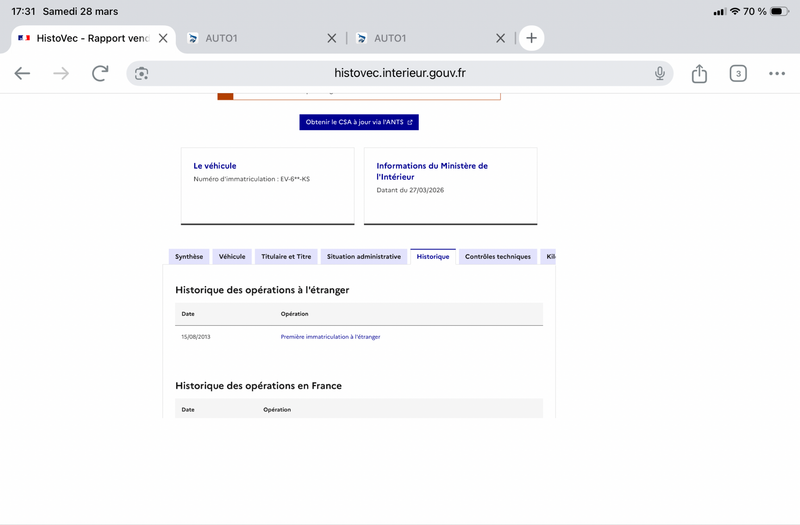Open the three-dot browser menu
This screenshot has width=800, height=525.
pyautogui.click(x=777, y=73)
